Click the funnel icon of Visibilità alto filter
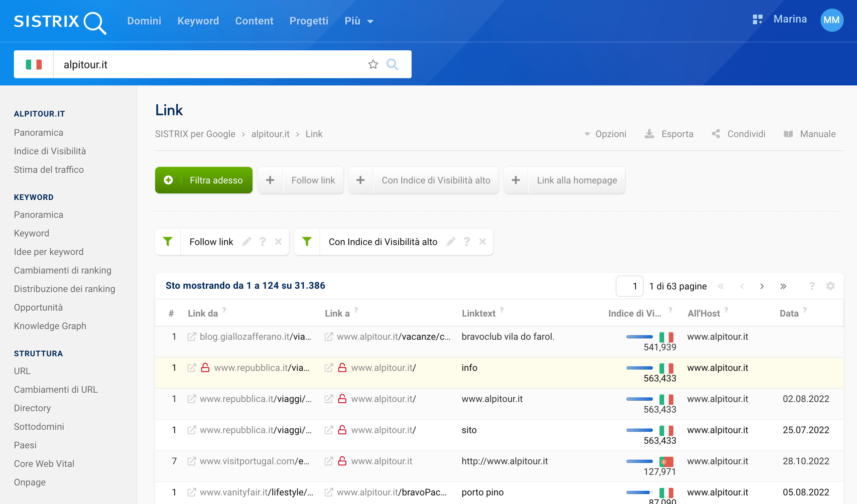The width and height of the screenshot is (857, 504). click(x=307, y=242)
